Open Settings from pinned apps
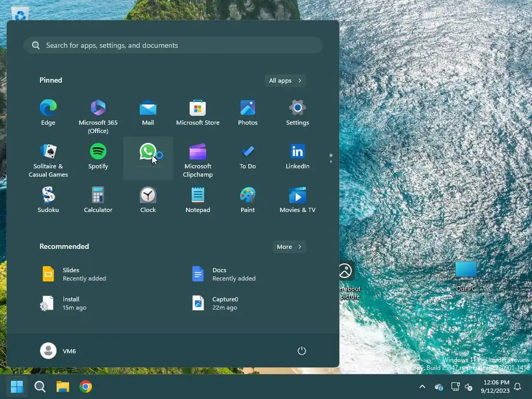This screenshot has height=399, width=532. point(298,113)
